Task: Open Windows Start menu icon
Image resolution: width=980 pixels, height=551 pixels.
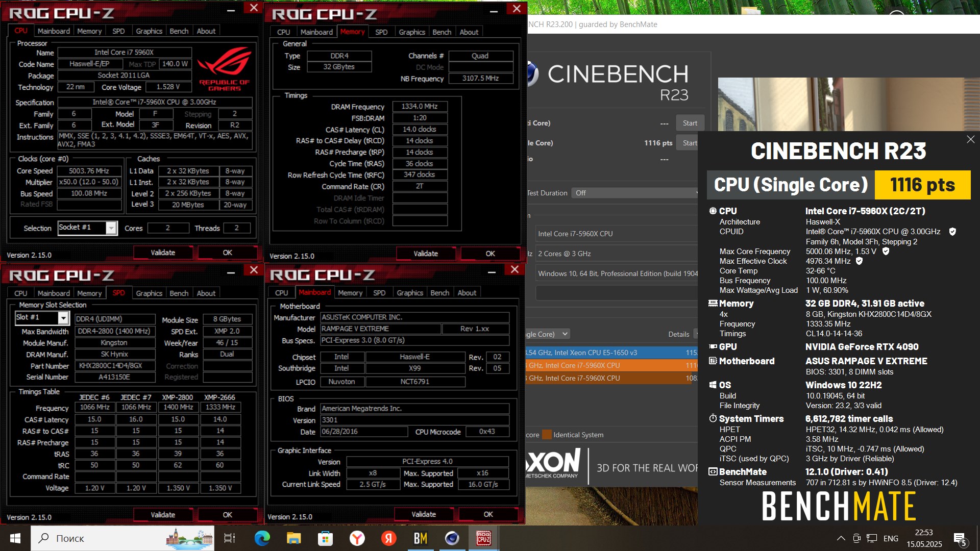Action: 15,538
